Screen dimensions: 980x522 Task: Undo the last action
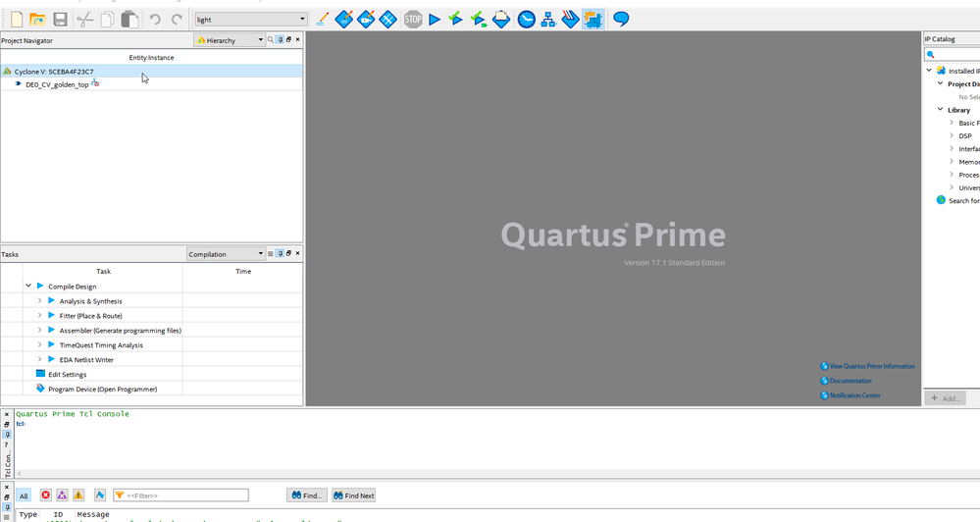pos(154,20)
